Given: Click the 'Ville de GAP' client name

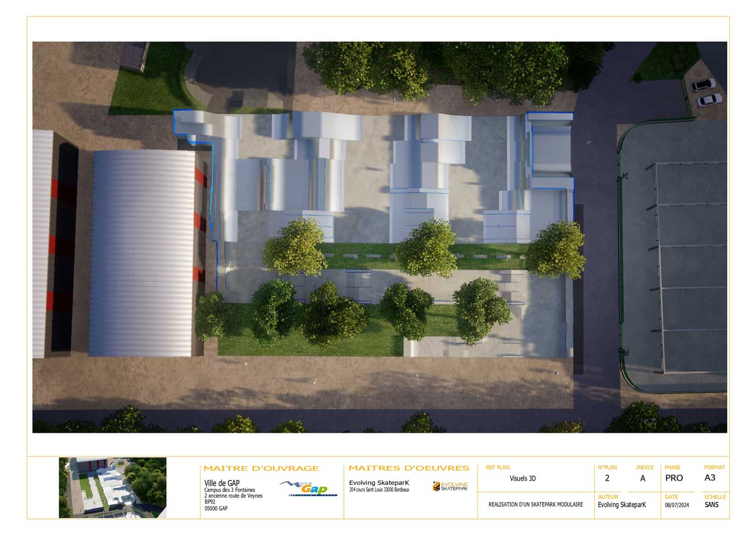Looking at the screenshot, I should click(221, 483).
